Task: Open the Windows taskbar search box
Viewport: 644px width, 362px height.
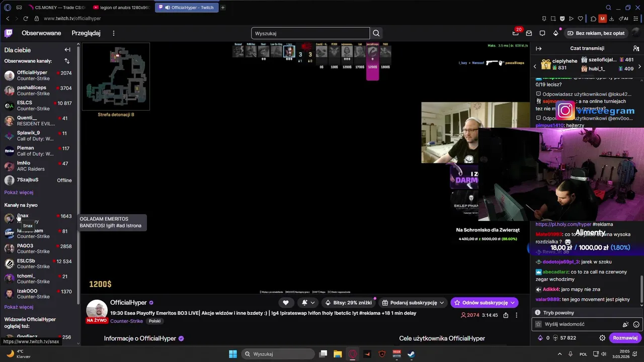Action: coord(278,354)
